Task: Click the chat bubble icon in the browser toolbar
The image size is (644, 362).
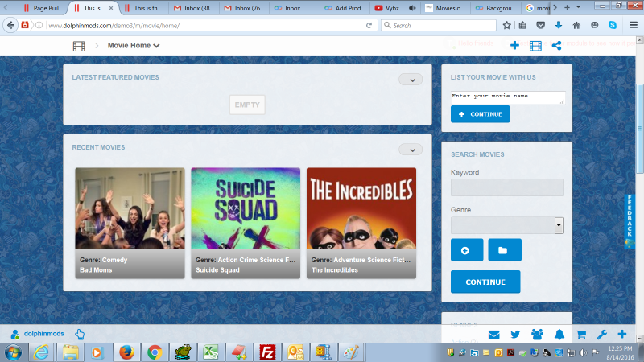Action: tap(595, 26)
